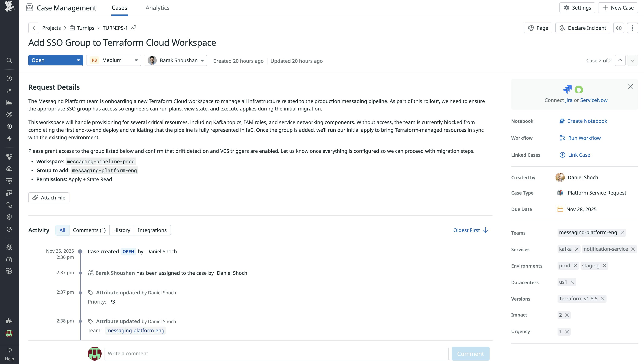Remove the kafka service tag
Image resolution: width=644 pixels, height=364 pixels.
click(577, 249)
